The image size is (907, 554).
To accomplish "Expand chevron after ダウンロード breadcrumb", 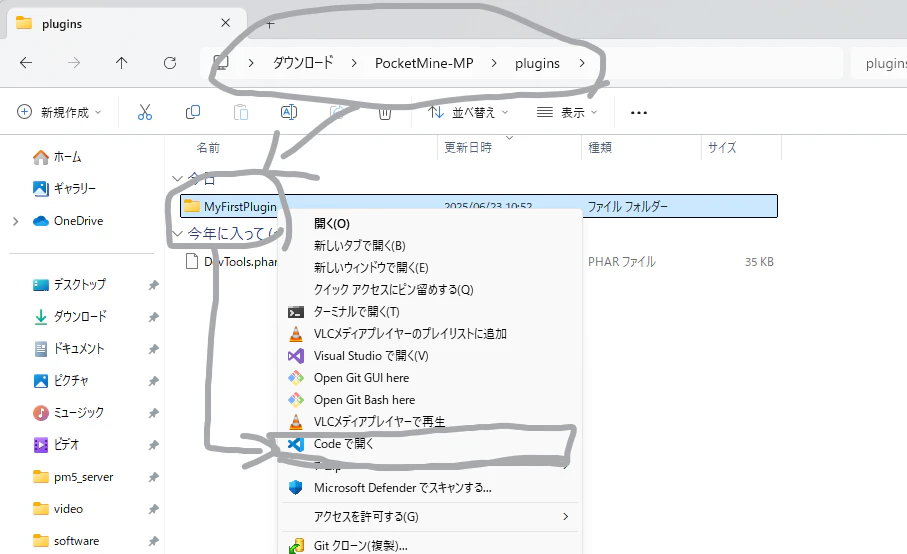I will pos(354,63).
